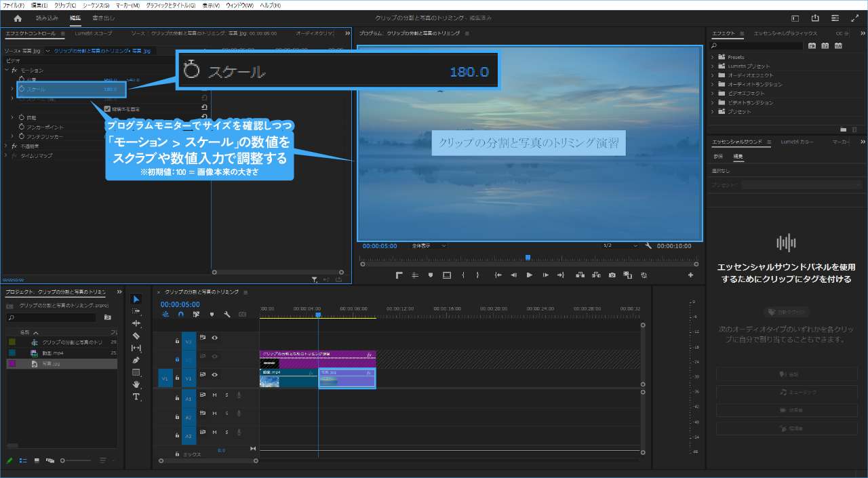Go to Out point button
Screen dimensions: 868x478
[561, 275]
